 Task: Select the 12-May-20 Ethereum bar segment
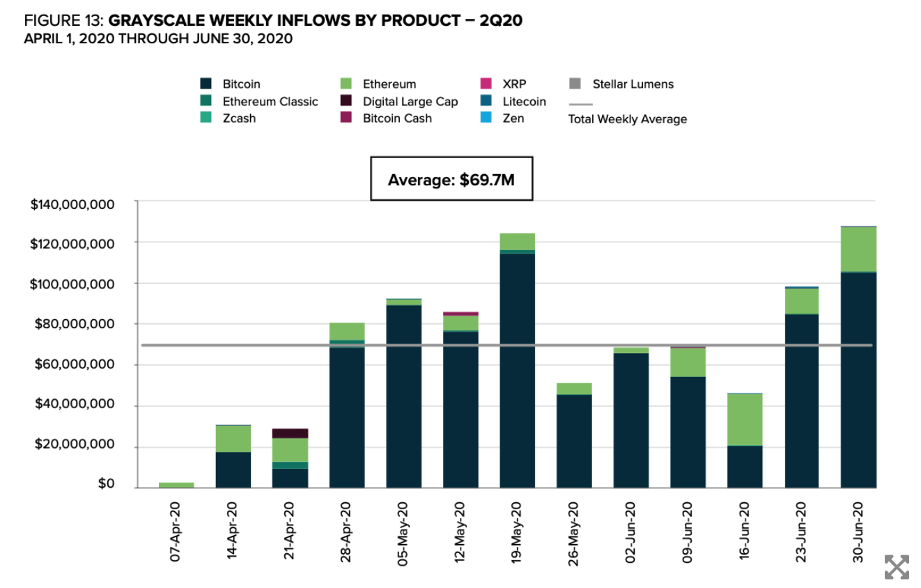tap(460, 323)
